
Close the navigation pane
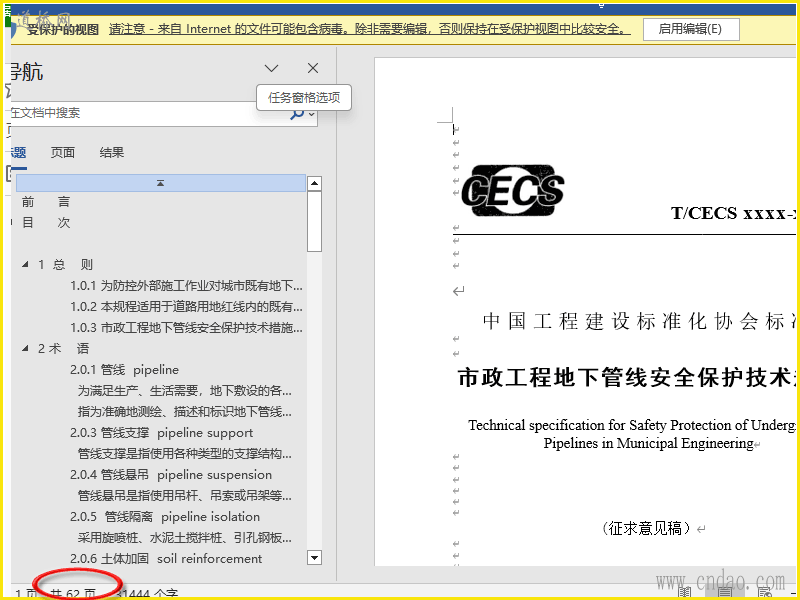[313, 68]
